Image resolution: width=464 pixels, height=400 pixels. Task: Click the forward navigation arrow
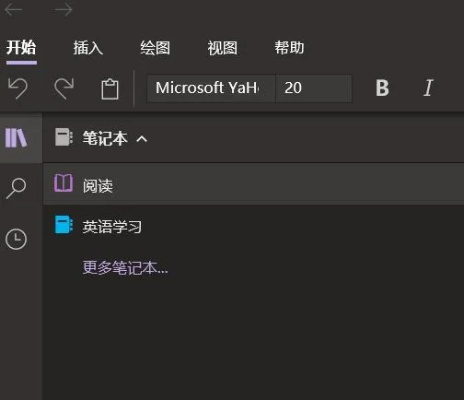(x=63, y=9)
